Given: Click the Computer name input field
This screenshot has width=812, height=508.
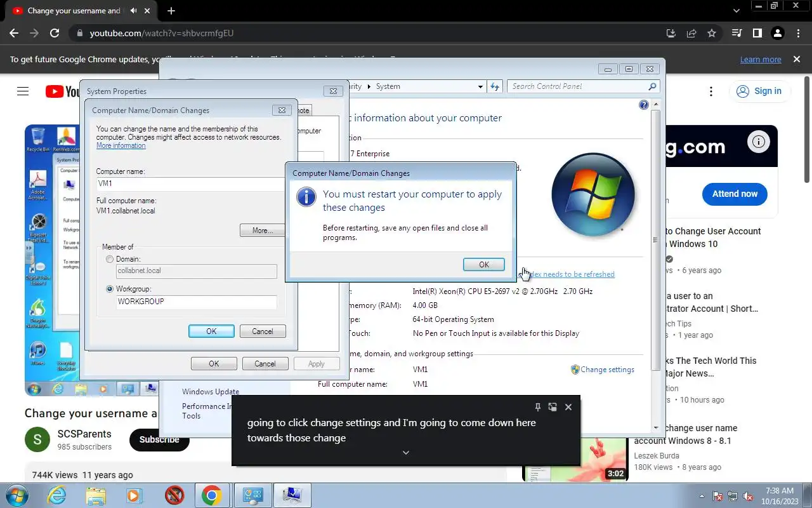Looking at the screenshot, I should [190, 184].
